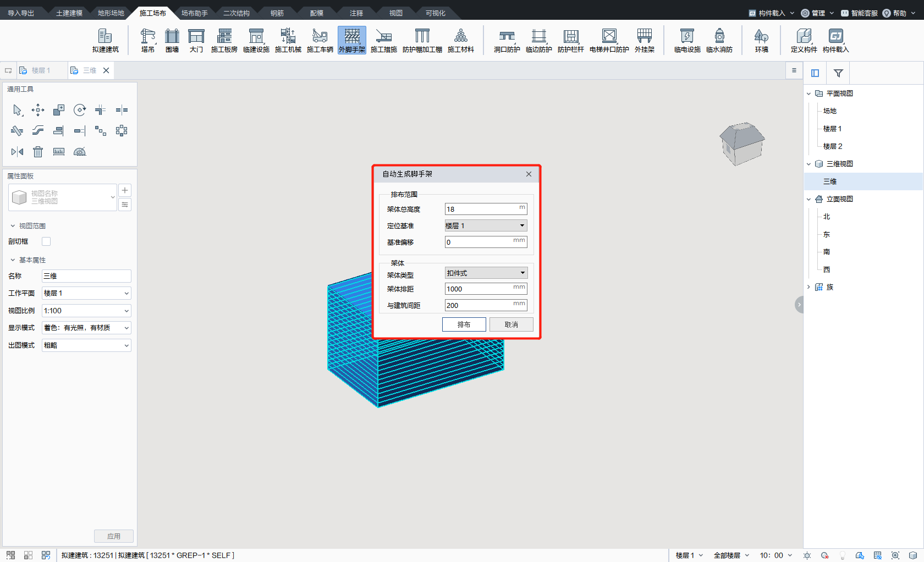Click the 架体总高度 input field

486,209
